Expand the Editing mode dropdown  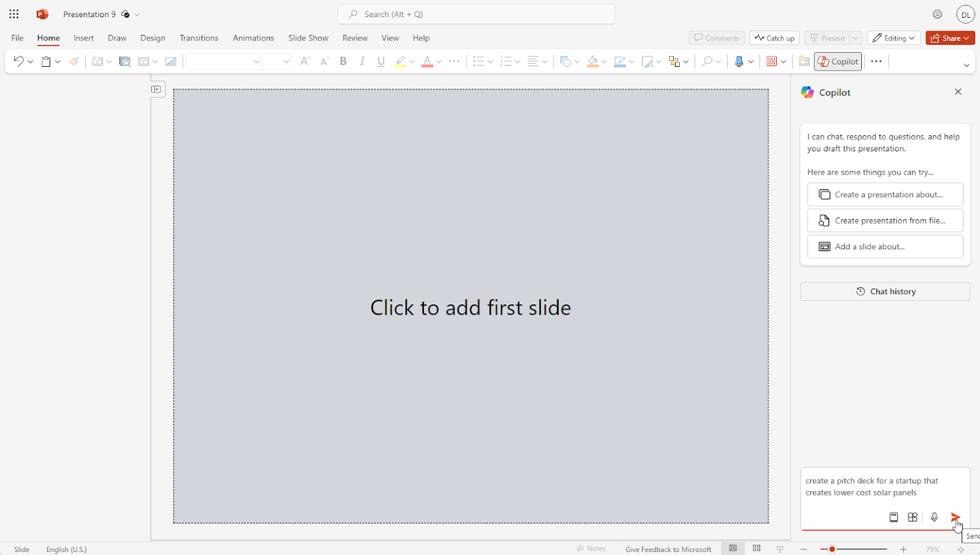tap(894, 38)
